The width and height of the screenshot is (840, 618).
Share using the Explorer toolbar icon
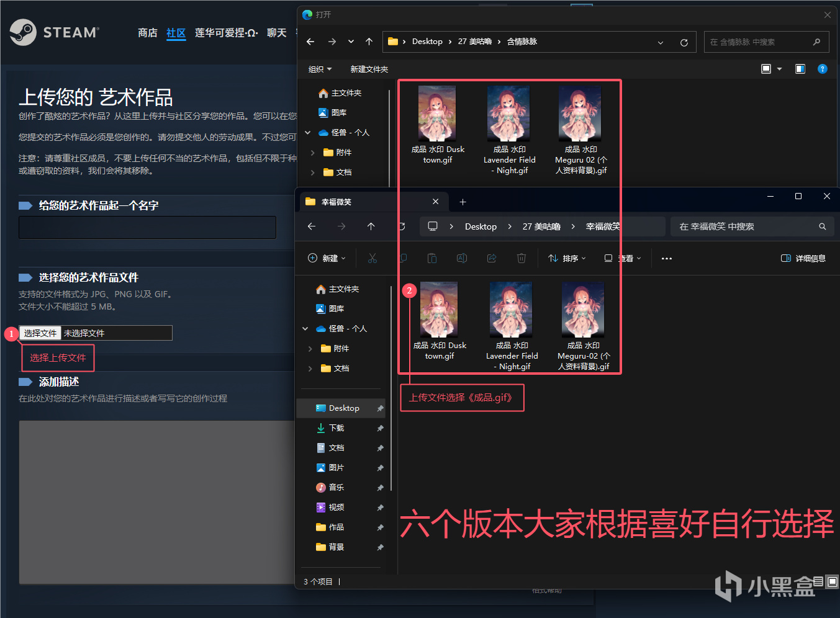(x=492, y=258)
